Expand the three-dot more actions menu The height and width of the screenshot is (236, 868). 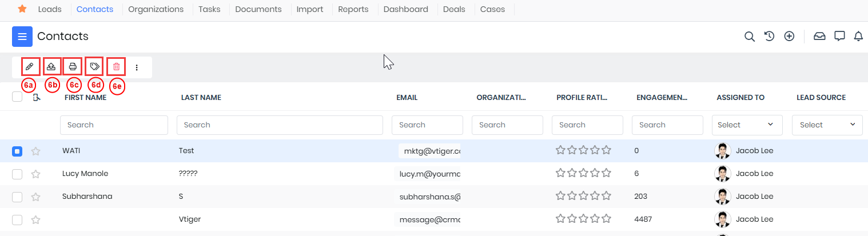(x=137, y=67)
